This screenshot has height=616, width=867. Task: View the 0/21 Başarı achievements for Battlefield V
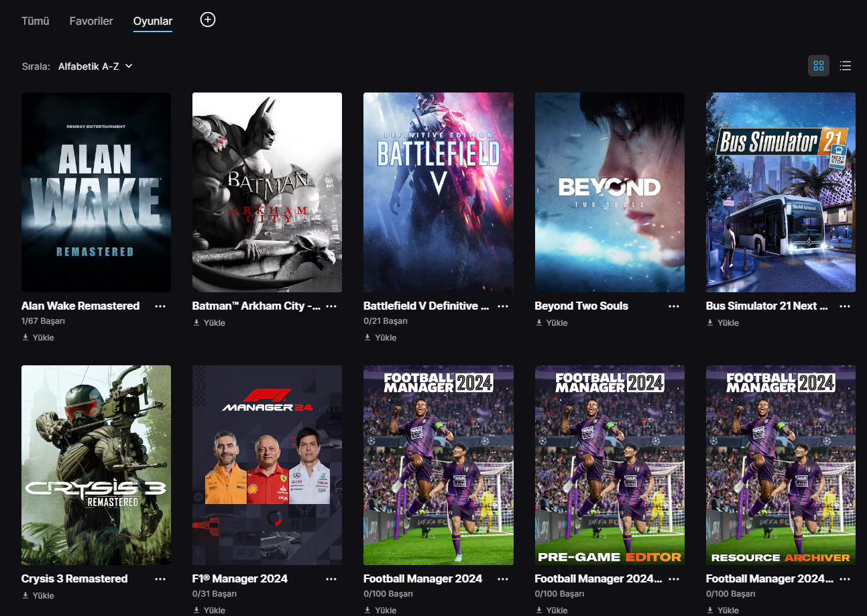tap(386, 321)
